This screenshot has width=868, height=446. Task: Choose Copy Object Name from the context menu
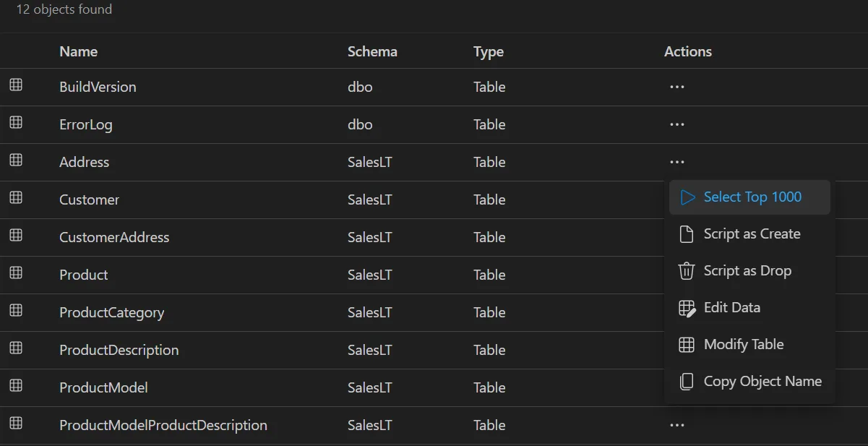[762, 381]
